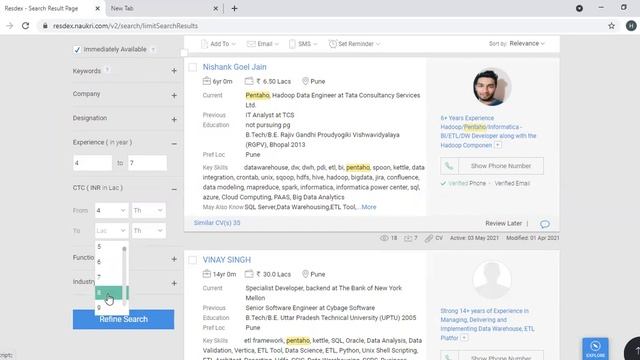Expand the Industry filter section
This screenshot has width=640, height=360.
click(x=174, y=283)
